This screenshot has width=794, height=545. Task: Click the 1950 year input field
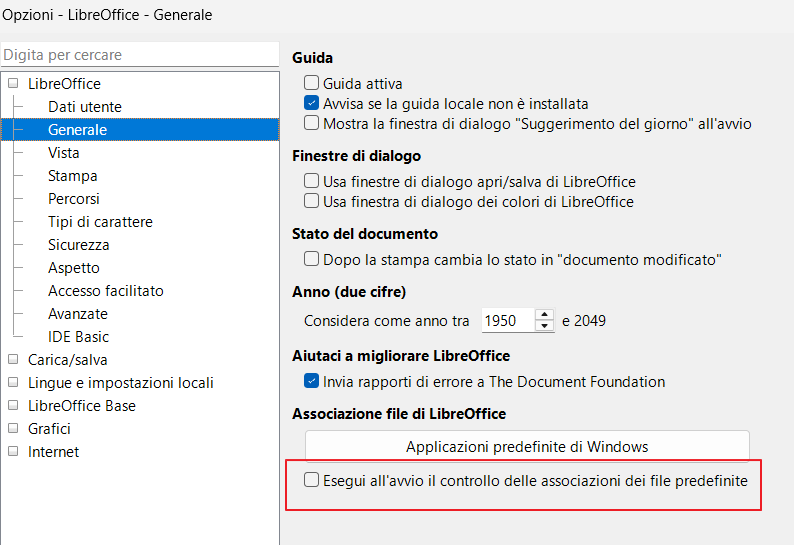point(508,320)
